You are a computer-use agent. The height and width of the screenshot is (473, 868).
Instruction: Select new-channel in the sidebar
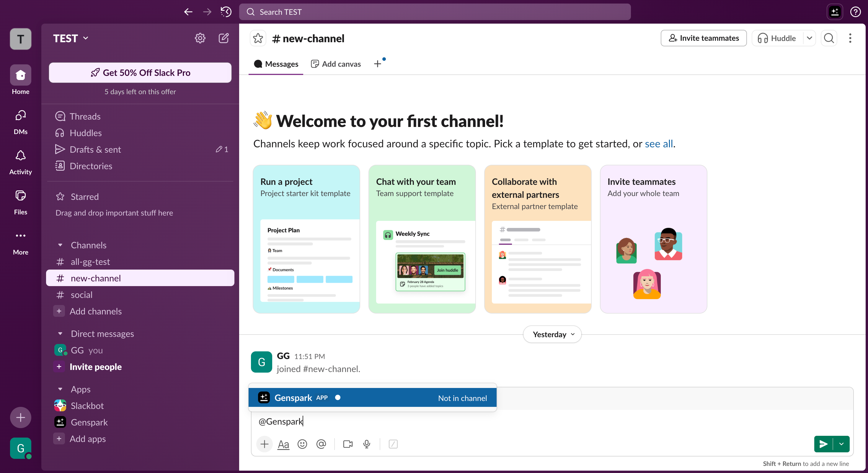[x=140, y=278]
